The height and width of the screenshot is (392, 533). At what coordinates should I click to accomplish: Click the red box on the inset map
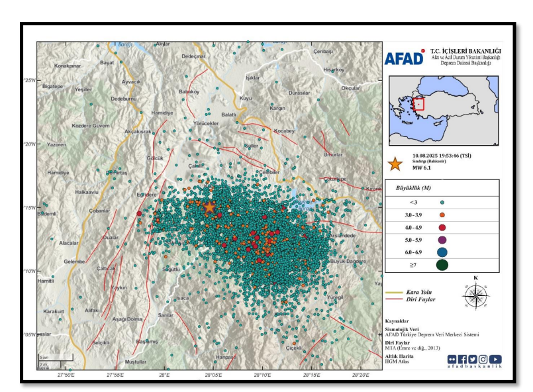coord(418,103)
